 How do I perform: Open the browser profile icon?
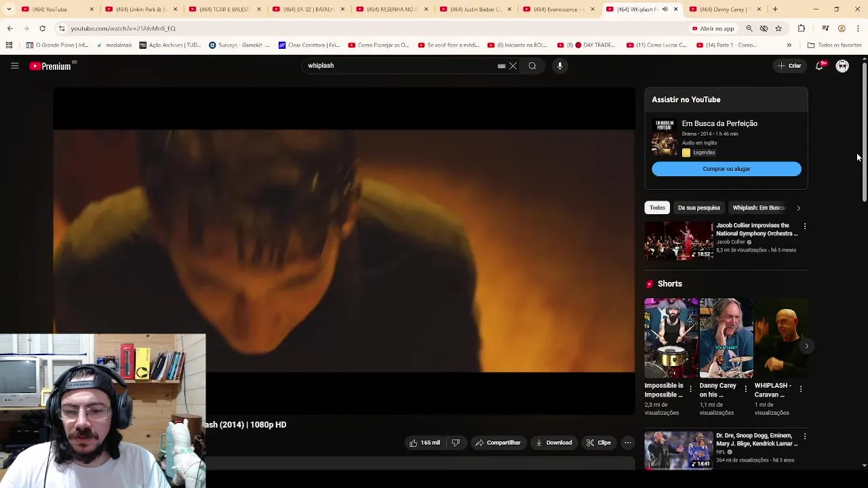click(x=842, y=28)
